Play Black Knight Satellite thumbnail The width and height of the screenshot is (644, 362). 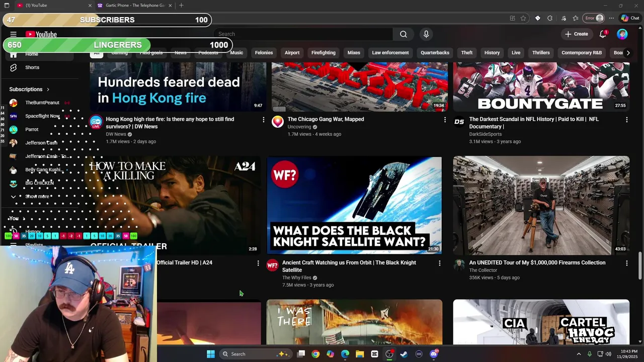(x=354, y=205)
